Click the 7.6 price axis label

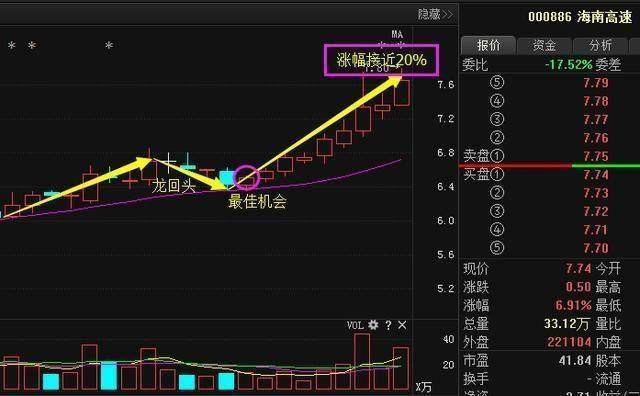[x=445, y=85]
